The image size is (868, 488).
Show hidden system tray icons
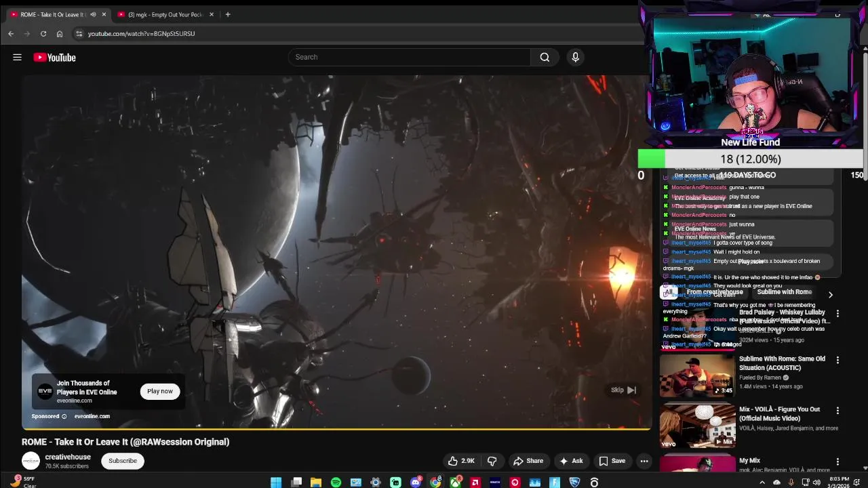pos(762,483)
